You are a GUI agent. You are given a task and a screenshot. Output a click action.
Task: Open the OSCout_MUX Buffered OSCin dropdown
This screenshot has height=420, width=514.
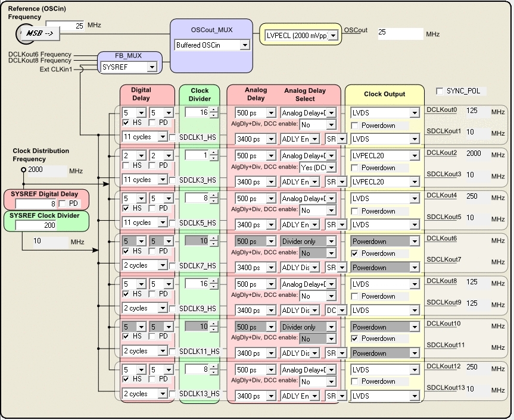244,45
